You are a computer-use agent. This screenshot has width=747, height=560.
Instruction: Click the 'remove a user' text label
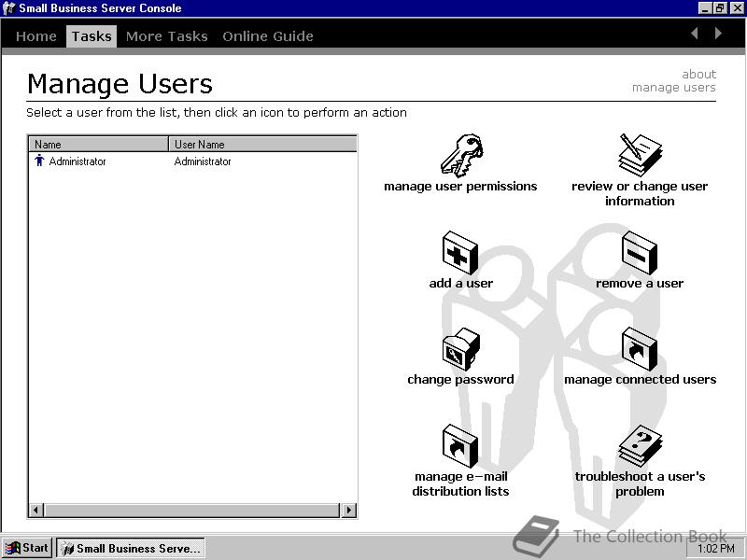coord(640,284)
